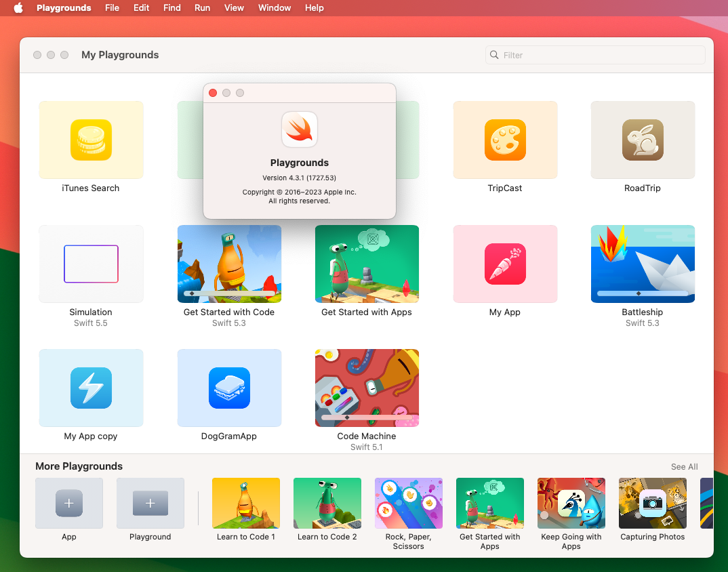Viewport: 728px width, 572px height.
Task: Click the DogGramApp label
Action: [229, 436]
